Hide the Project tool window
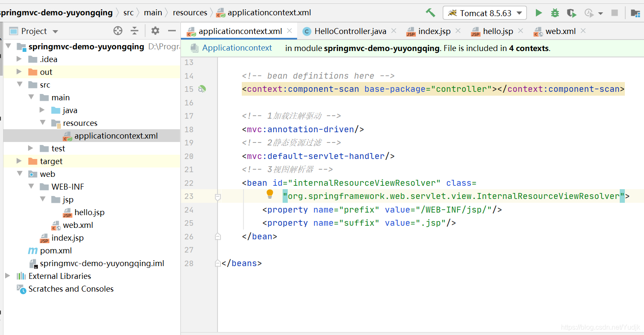Screen dimensions: 644x335 172,31
